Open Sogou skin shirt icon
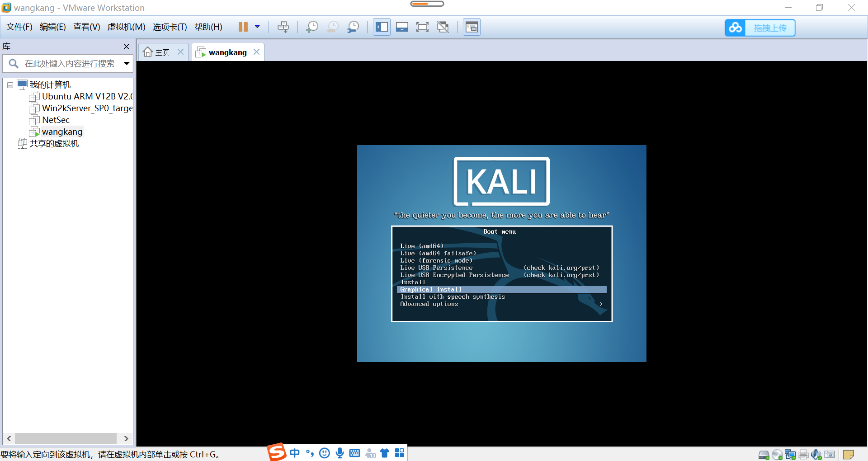868x461 pixels. pyautogui.click(x=385, y=453)
